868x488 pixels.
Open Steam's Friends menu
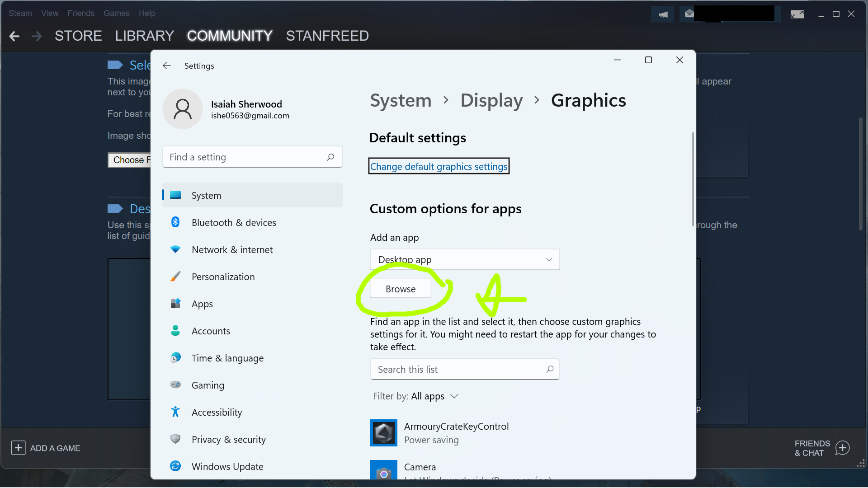point(81,13)
